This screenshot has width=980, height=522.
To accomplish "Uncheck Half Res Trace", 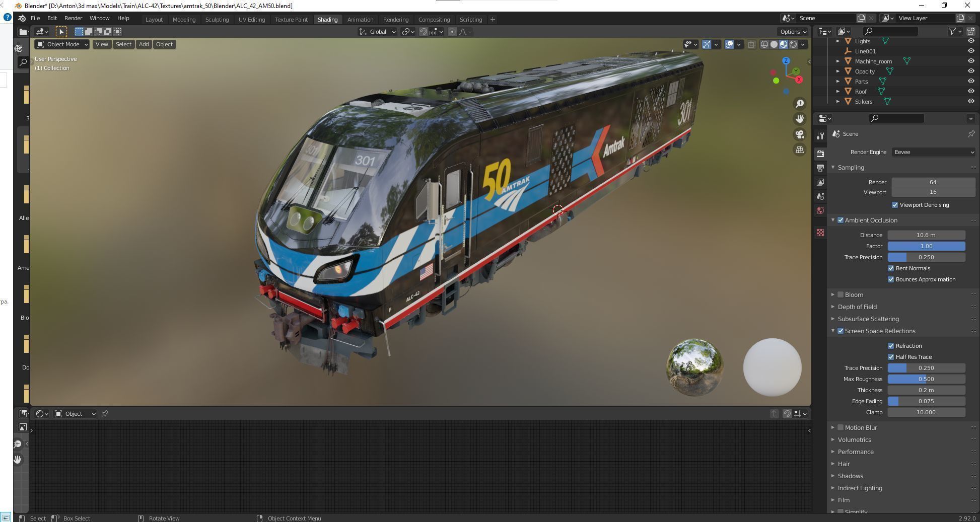I will point(891,357).
